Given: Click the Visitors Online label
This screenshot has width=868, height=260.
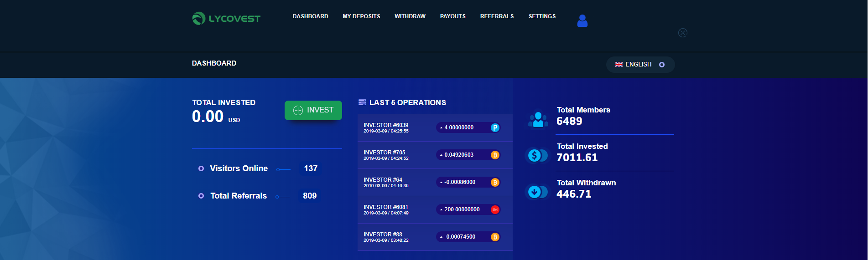Looking at the screenshot, I should click(239, 168).
